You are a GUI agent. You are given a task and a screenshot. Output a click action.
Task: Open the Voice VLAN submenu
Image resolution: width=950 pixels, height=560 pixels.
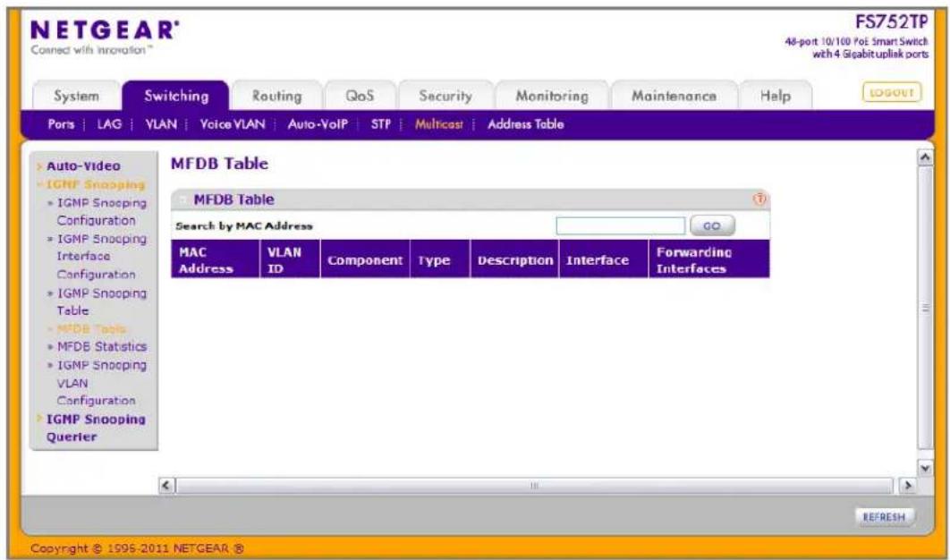pyautogui.click(x=233, y=124)
